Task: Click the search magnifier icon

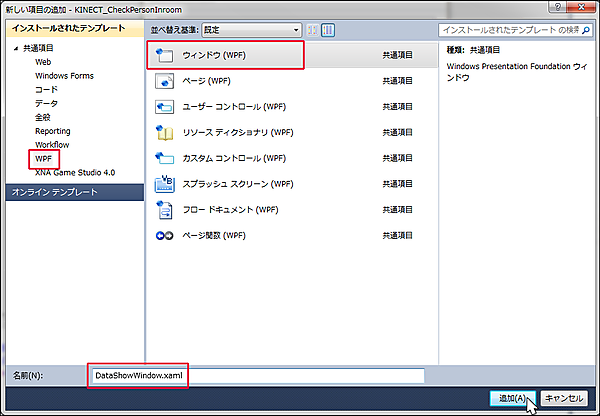Action: [x=585, y=30]
